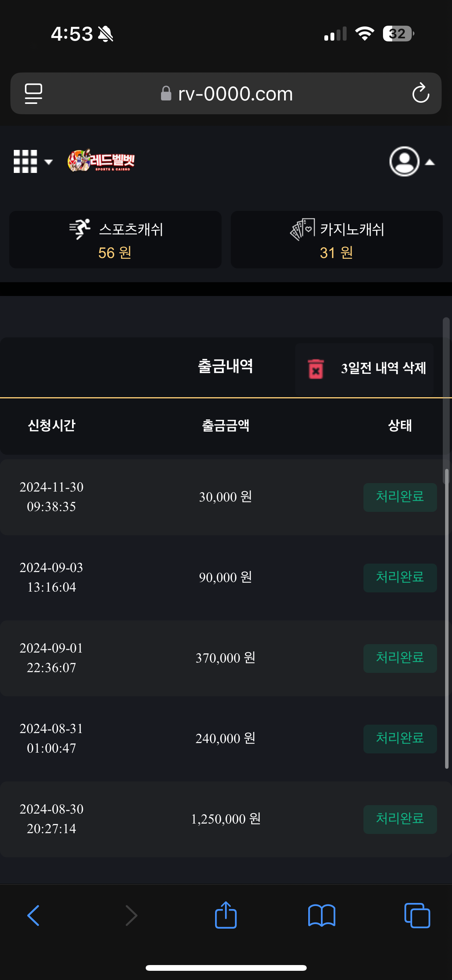Open the nine-square grid menu icon
Viewport: 452px width, 980px height.
tap(25, 161)
